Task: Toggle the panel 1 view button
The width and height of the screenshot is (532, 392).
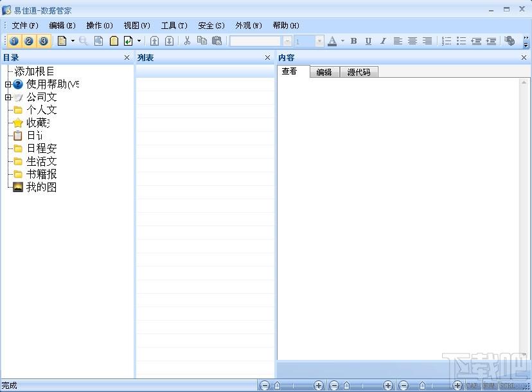Action: coord(14,41)
